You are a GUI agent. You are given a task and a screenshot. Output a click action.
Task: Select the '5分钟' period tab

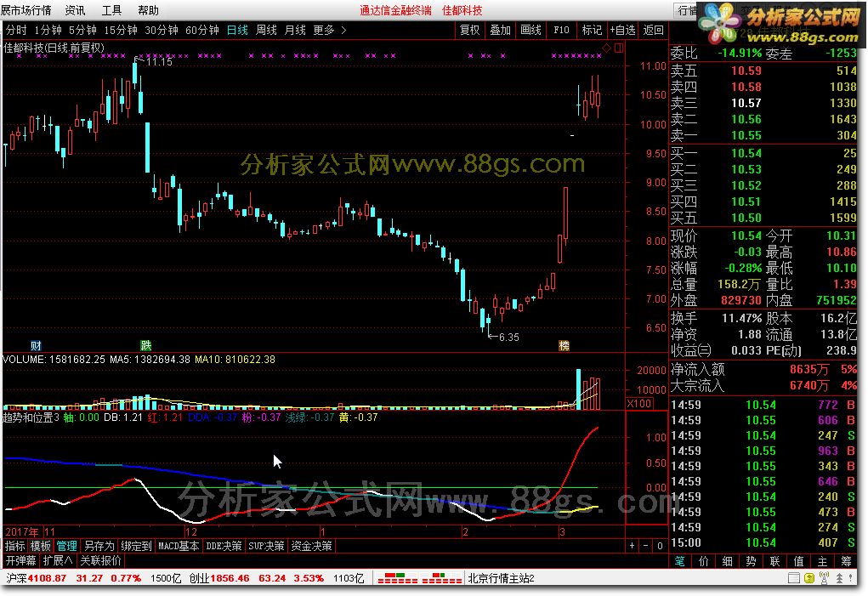click(x=83, y=30)
